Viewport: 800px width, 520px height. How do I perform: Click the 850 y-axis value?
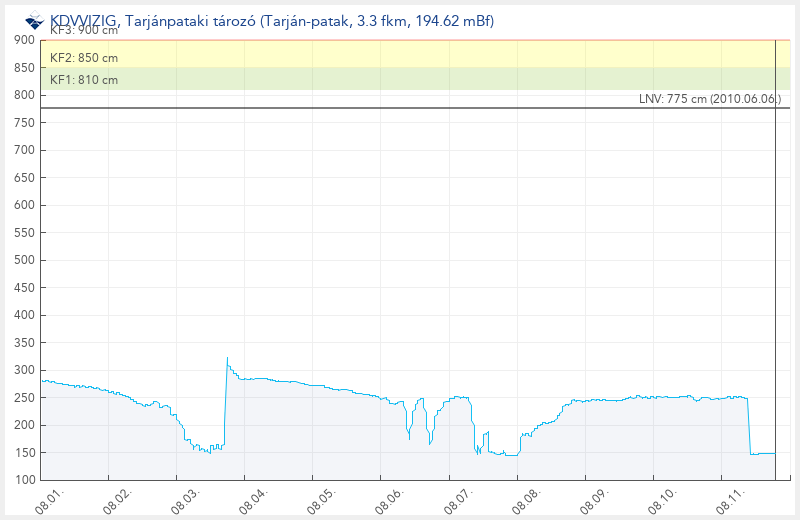[24, 67]
